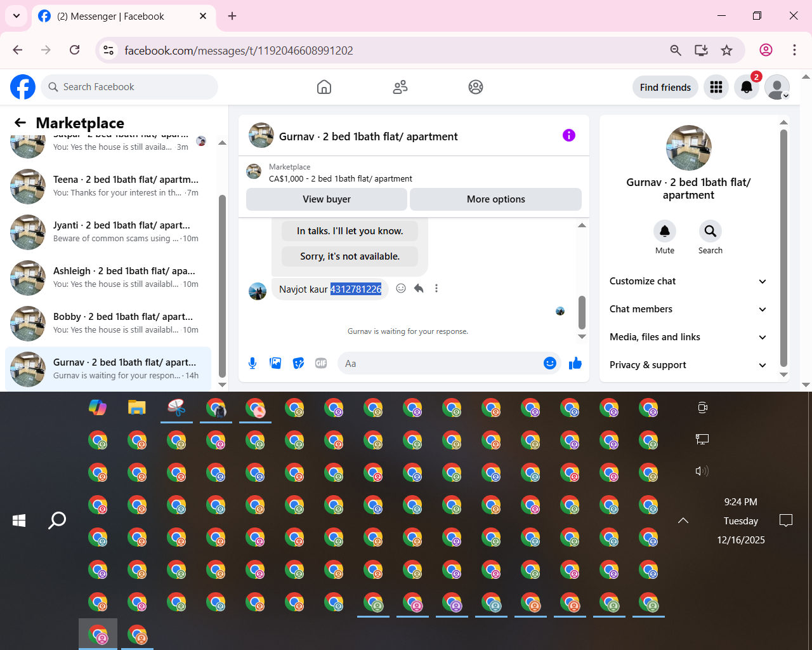Image resolution: width=812 pixels, height=650 pixels.
Task: Open the Chrome three-dot menu
Action: point(794,50)
